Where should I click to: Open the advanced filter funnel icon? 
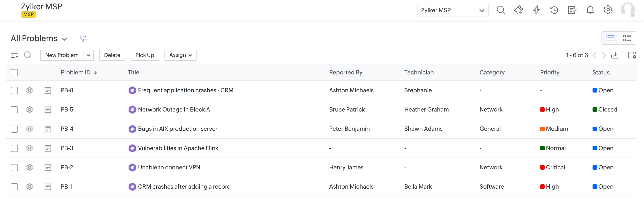coord(83,39)
